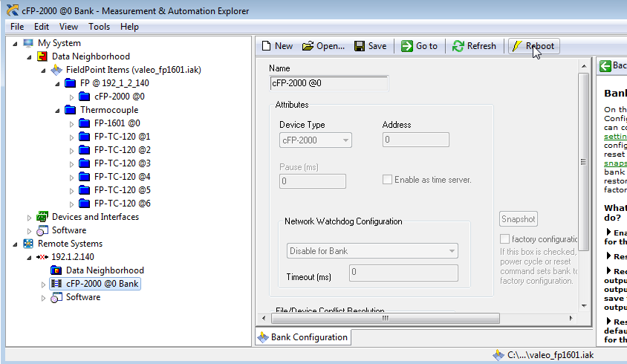Screen dimensions: 627x364
Task: Click the Pause (ms) input field
Action: (312, 181)
